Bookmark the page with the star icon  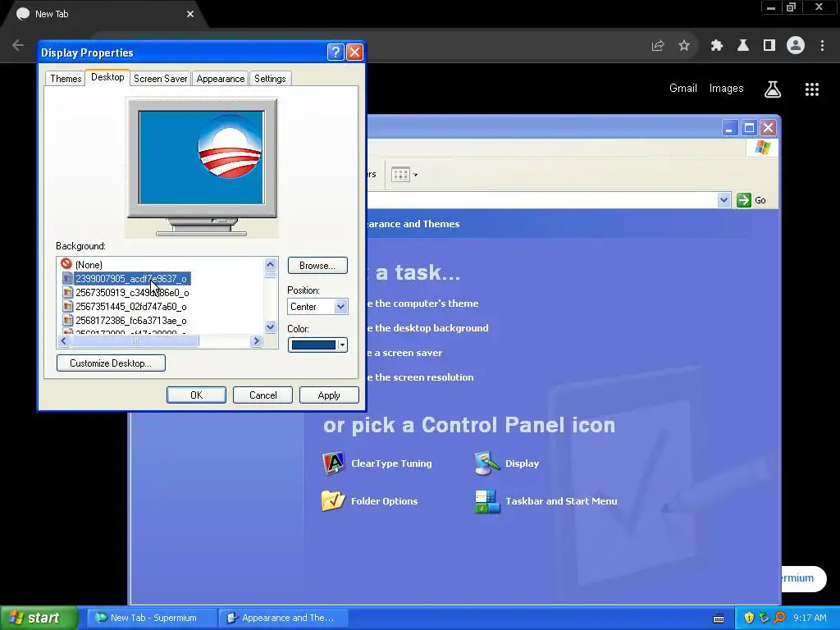click(684, 46)
